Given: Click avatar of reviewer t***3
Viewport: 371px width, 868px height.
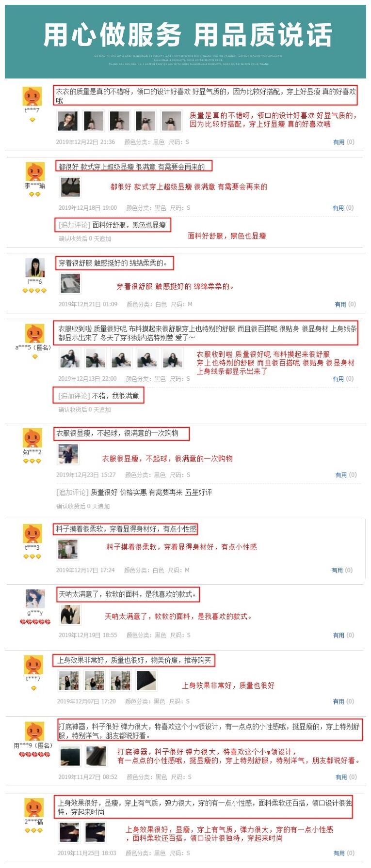Looking at the screenshot, I should [x=32, y=533].
